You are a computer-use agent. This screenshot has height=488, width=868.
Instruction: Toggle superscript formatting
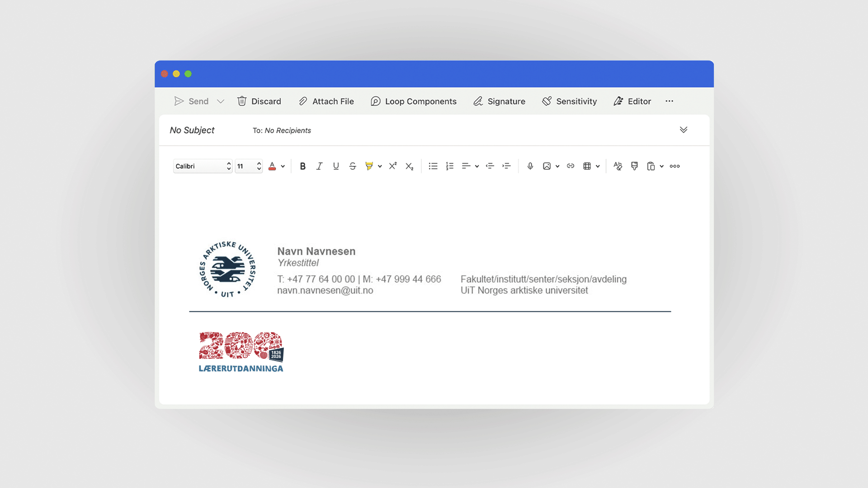pyautogui.click(x=393, y=166)
